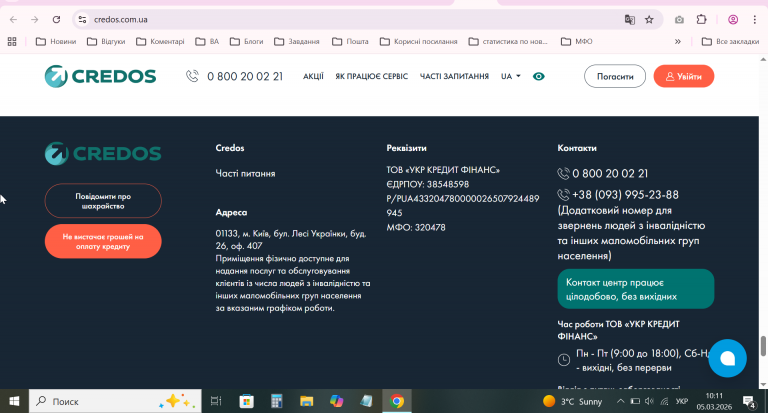
Task: Open the Блоги bookmarks folder
Action: coord(246,42)
